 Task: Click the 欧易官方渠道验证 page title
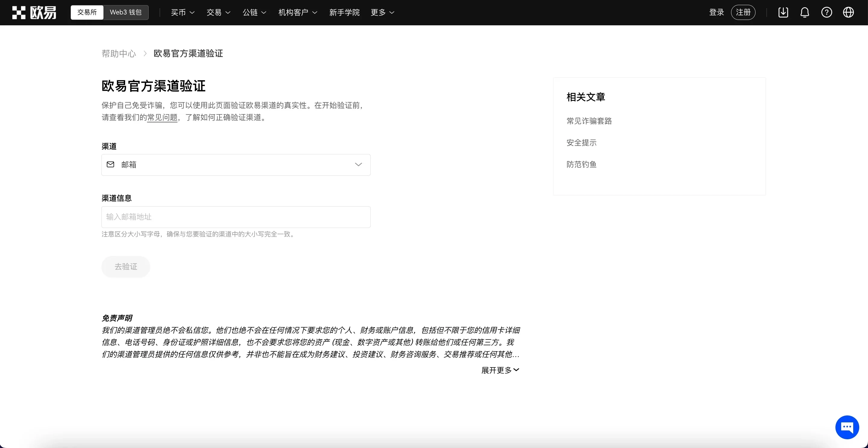click(153, 86)
